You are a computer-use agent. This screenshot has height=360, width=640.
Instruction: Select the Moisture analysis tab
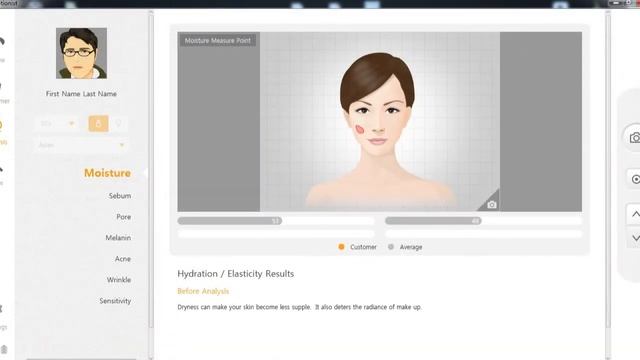(x=107, y=173)
